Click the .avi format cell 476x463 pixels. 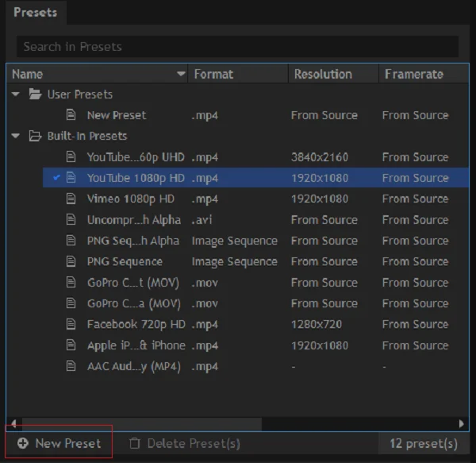pos(202,220)
